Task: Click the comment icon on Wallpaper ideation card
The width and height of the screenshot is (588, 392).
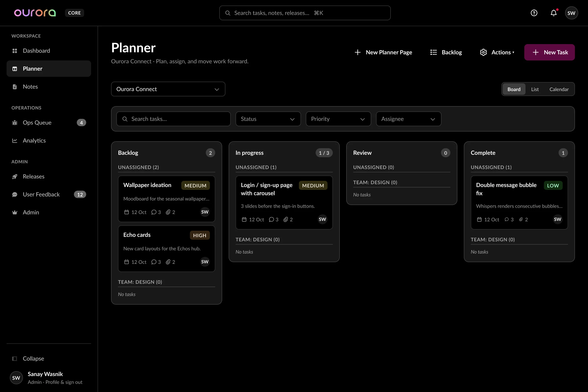Action: click(154, 212)
